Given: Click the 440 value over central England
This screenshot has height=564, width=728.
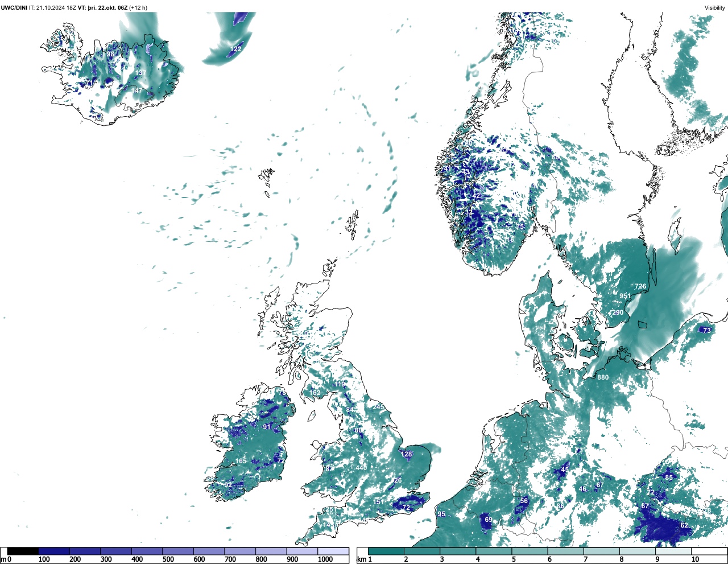Looking at the screenshot, I should click(x=361, y=468).
